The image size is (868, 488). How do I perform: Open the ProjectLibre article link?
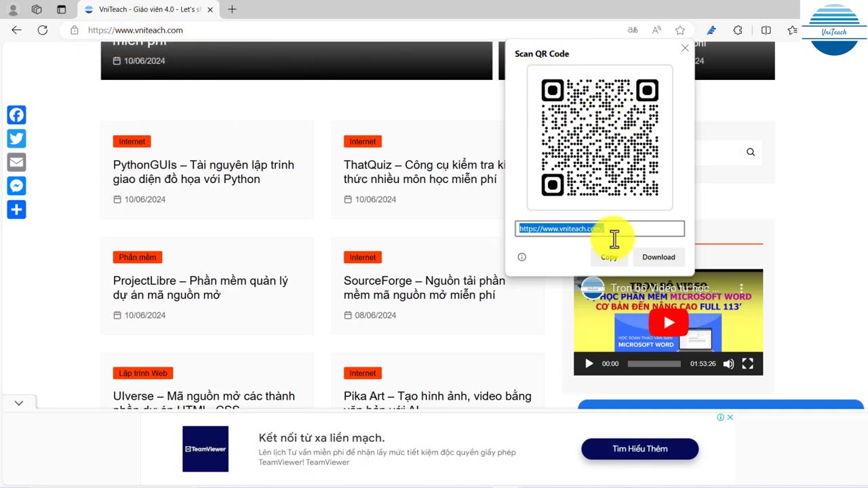[201, 287]
